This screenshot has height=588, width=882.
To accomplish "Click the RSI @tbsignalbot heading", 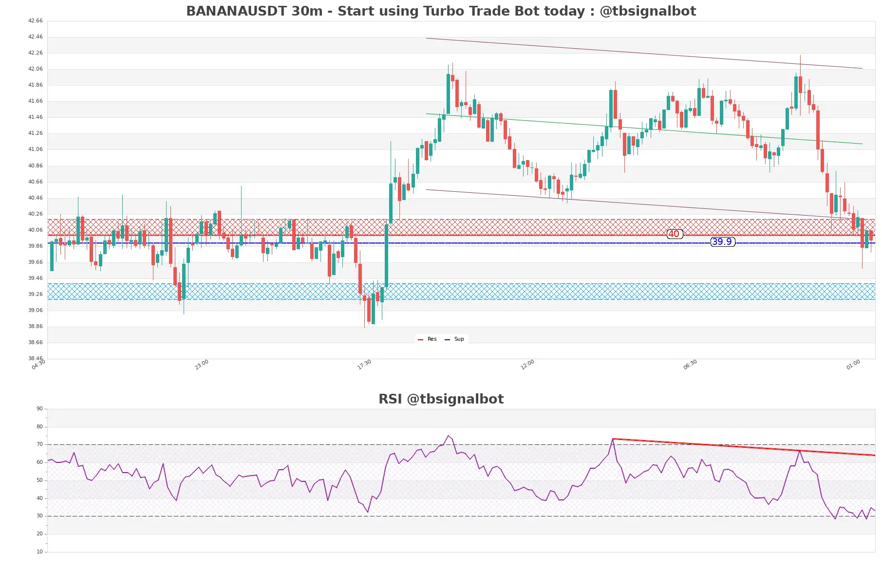I will [441, 399].
